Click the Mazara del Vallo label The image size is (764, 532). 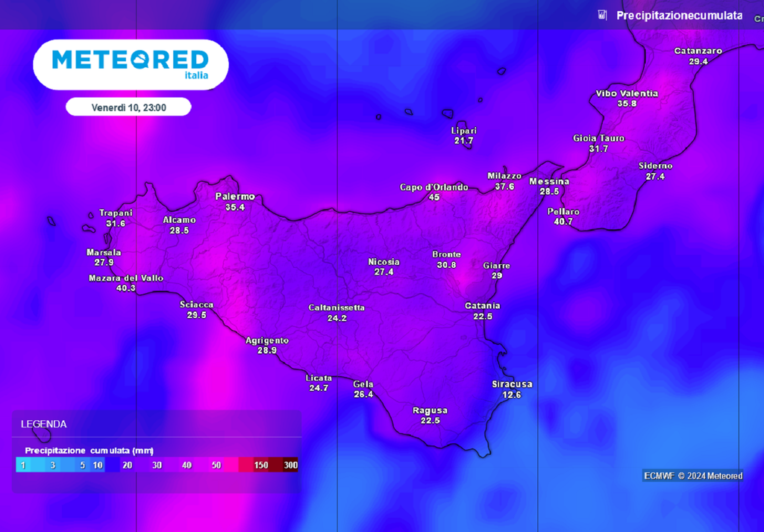pos(126,278)
